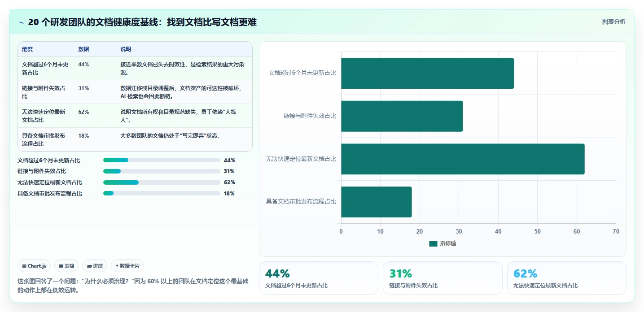Screen dimensions: 644x312
Task: Click the 18% value in the table
Action: pyautogui.click(x=83, y=136)
